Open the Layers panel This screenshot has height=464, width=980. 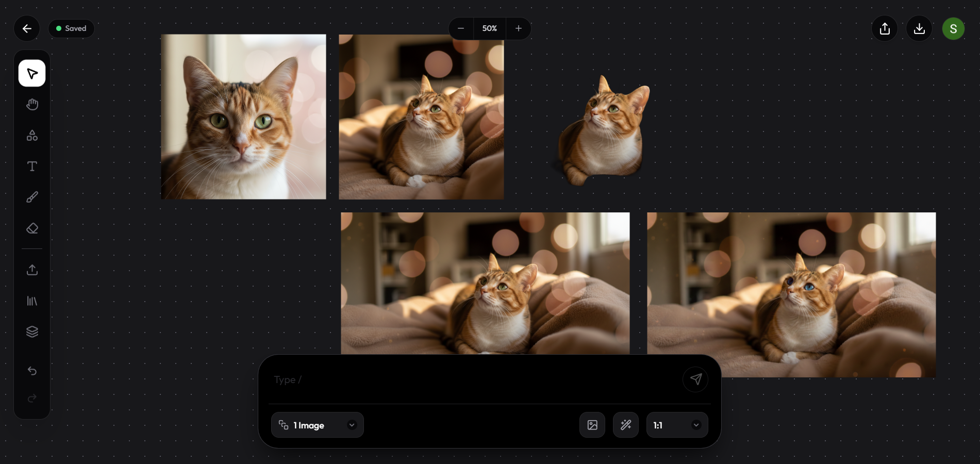pos(32,331)
